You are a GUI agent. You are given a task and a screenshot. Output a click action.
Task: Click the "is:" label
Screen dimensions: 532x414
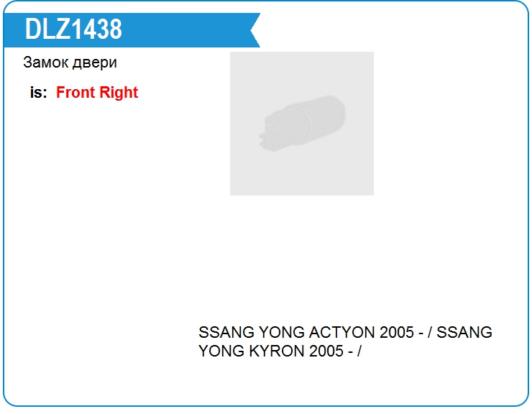[39, 93]
